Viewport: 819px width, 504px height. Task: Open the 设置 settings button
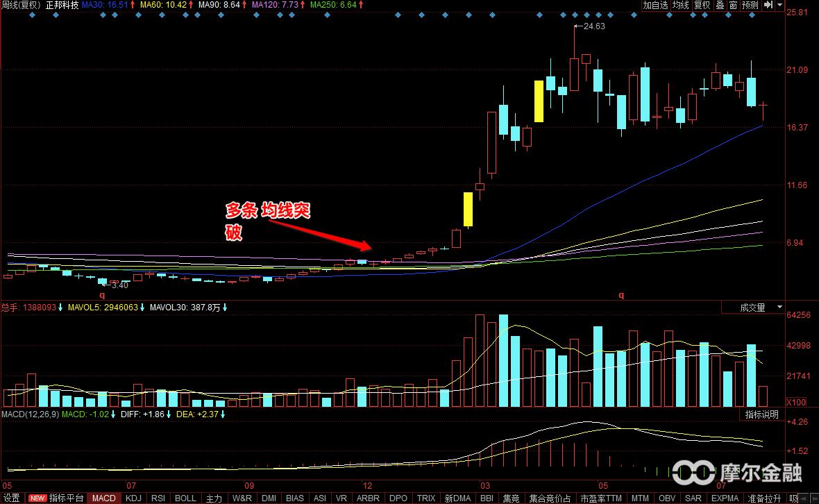[11, 498]
